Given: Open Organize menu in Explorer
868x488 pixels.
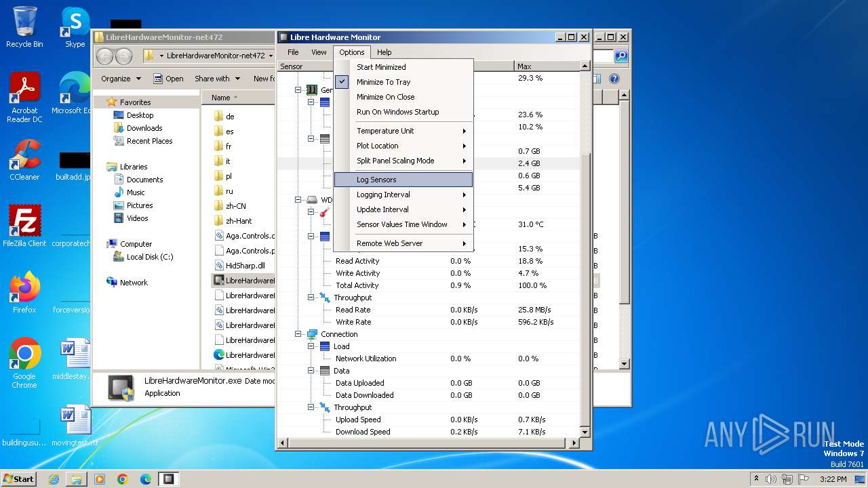Looking at the screenshot, I should (x=121, y=79).
